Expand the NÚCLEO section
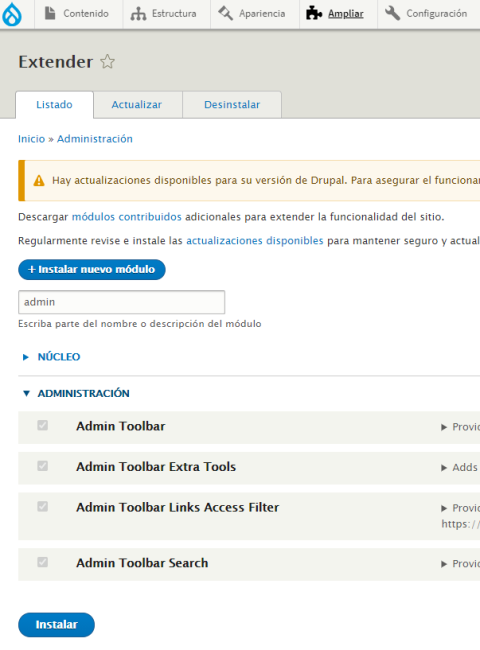Image resolution: width=480 pixels, height=650 pixels. coord(58,357)
